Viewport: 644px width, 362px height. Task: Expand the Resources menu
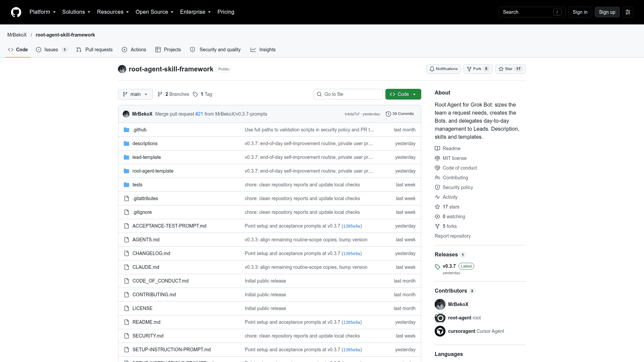(113, 12)
